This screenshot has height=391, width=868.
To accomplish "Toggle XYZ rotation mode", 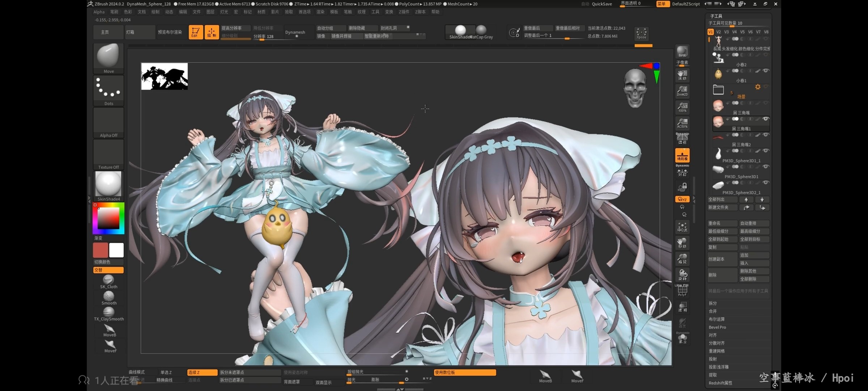I will click(x=682, y=199).
